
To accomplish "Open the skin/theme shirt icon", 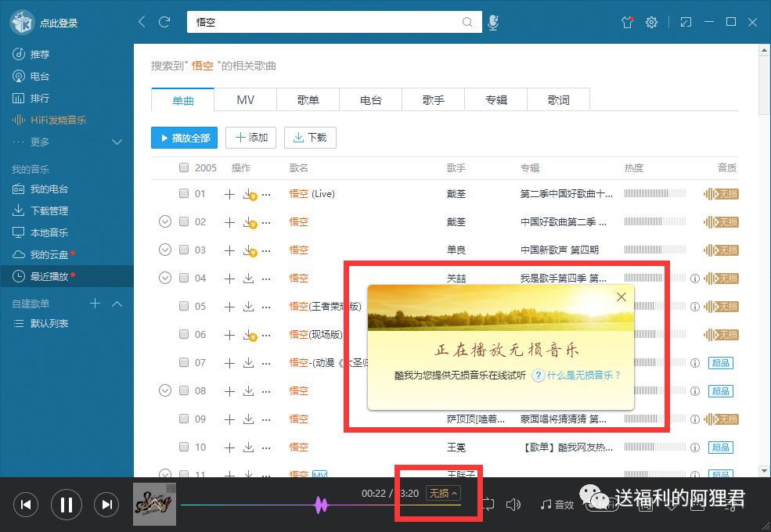I will tap(628, 22).
